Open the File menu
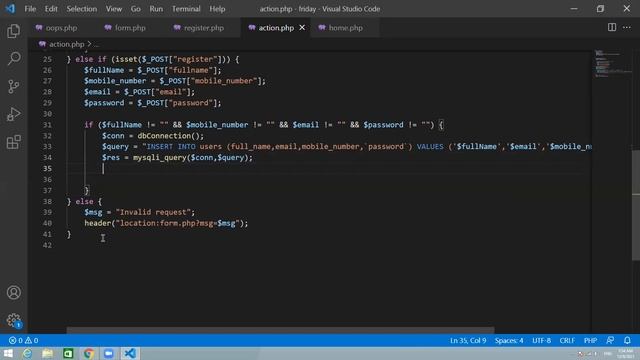This screenshot has height=360, width=640. [x=30, y=9]
